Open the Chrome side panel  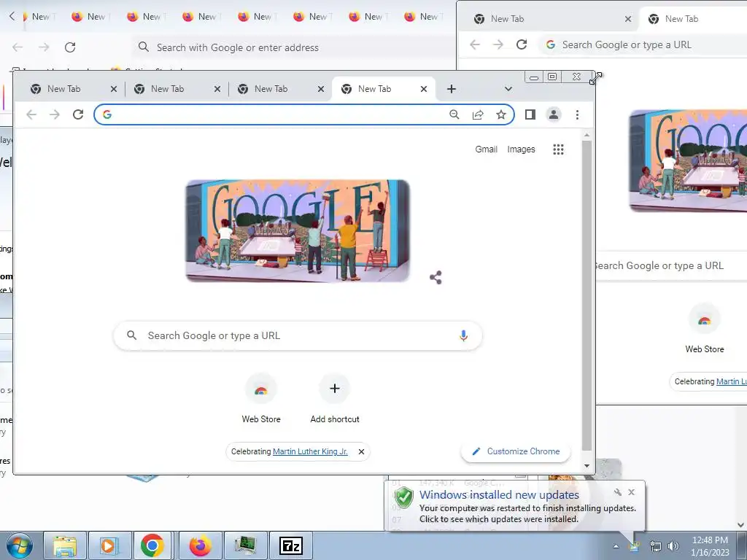(530, 114)
